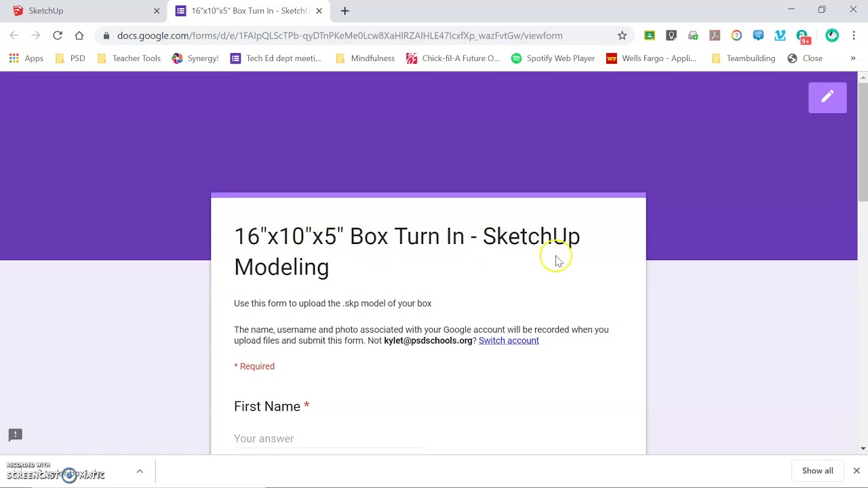The width and height of the screenshot is (868, 488).
Task: Close the Box Turn In form tab
Action: coord(319,11)
